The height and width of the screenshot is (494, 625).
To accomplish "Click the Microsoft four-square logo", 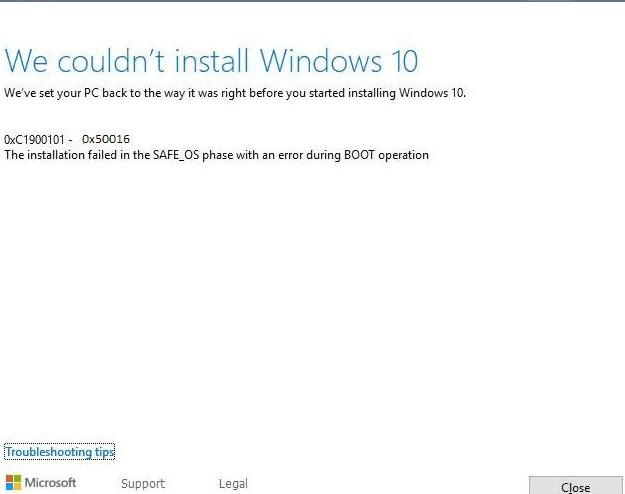I will pos(13,483).
